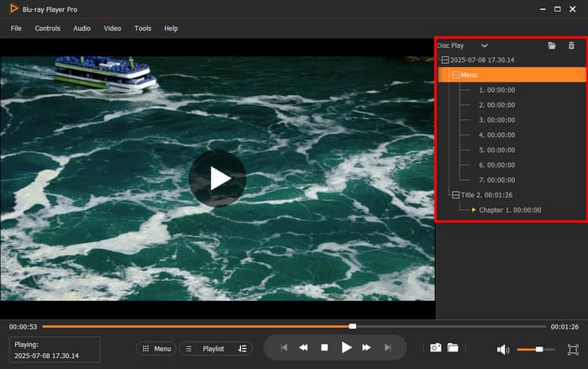Image resolution: width=588 pixels, height=369 pixels.
Task: Stop playback with the square stop button
Action: tap(325, 348)
